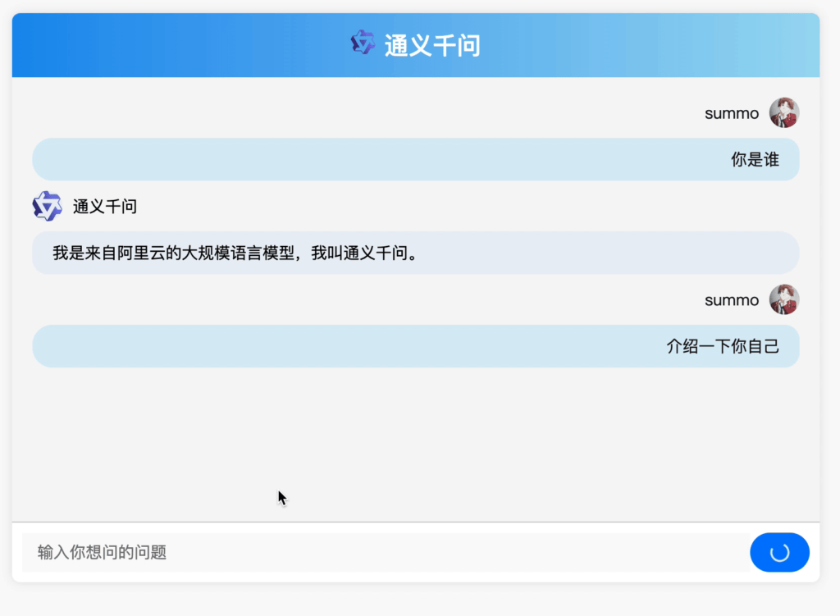840x616 pixels.
Task: Click summo's avatar above the 介绍一下你自己 message
Action: pos(783,299)
